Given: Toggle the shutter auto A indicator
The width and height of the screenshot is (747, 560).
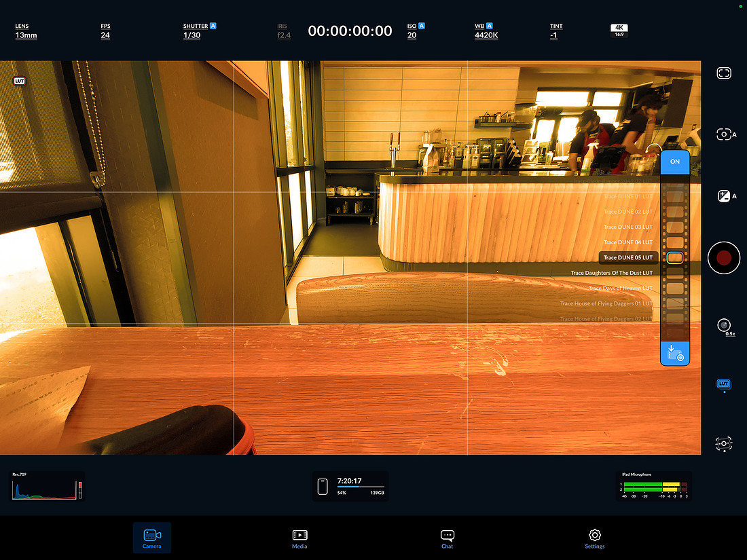Looking at the screenshot, I should point(213,26).
